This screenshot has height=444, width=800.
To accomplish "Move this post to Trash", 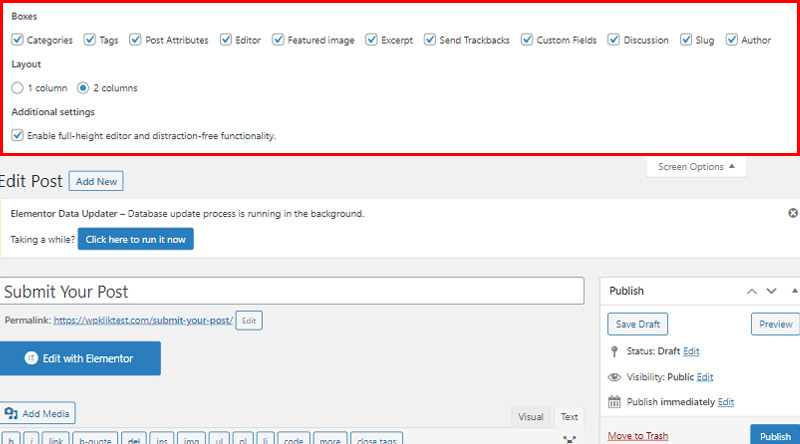I will point(638,436).
